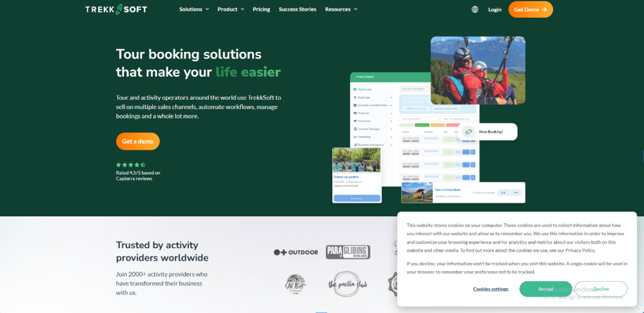Click the Reporting chart icon
The width and height of the screenshot is (644, 313).
tap(355, 137)
